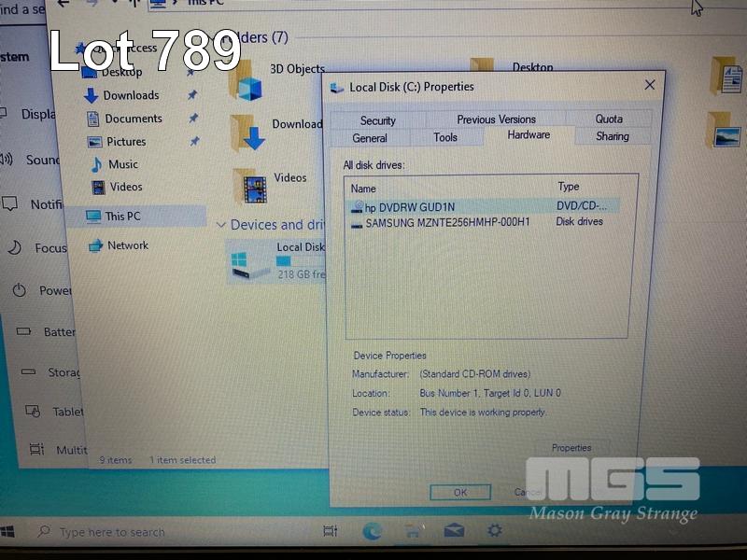
Task: Select SAMSUNG MZNTE256HMHP-000H1 disk drive row
Action: (x=484, y=222)
